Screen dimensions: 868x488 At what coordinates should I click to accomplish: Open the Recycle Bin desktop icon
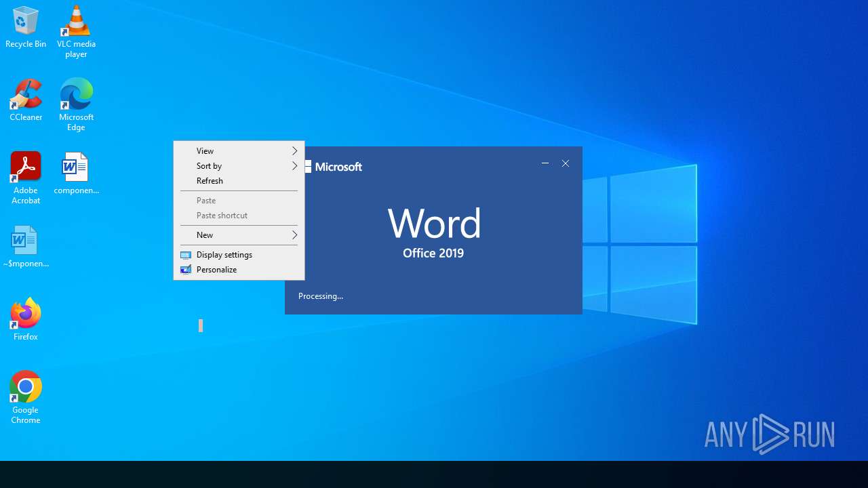(26, 27)
